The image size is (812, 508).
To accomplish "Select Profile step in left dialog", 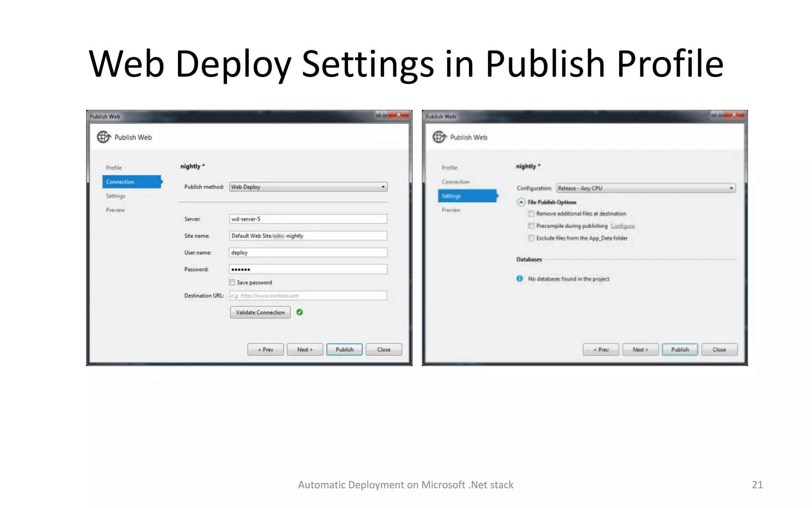I will [114, 168].
